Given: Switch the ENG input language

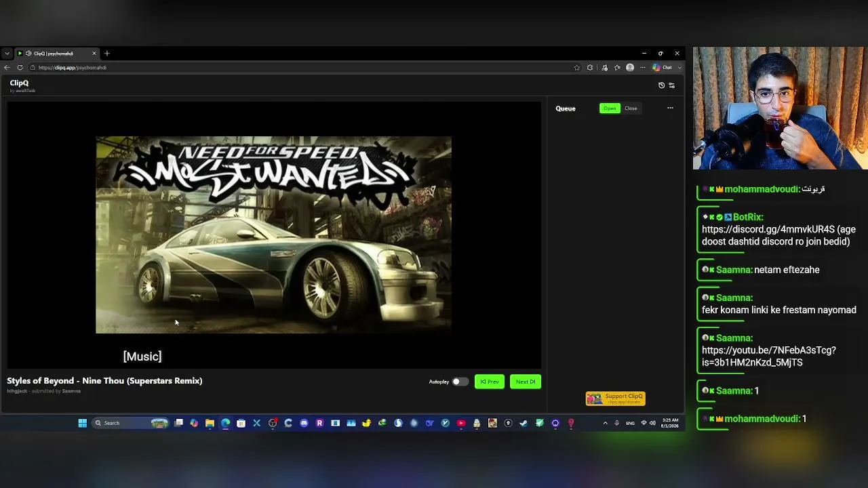Looking at the screenshot, I should [x=630, y=423].
